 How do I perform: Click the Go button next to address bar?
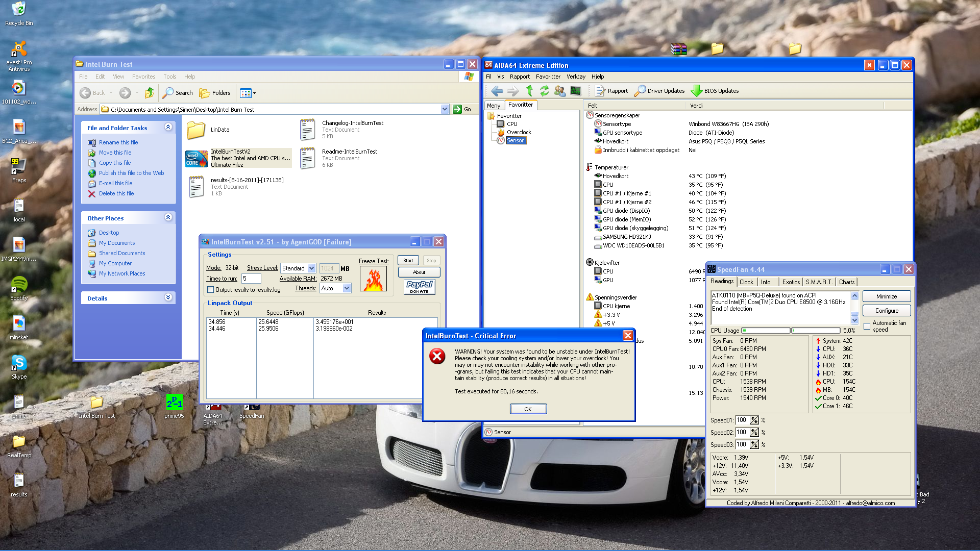462,109
